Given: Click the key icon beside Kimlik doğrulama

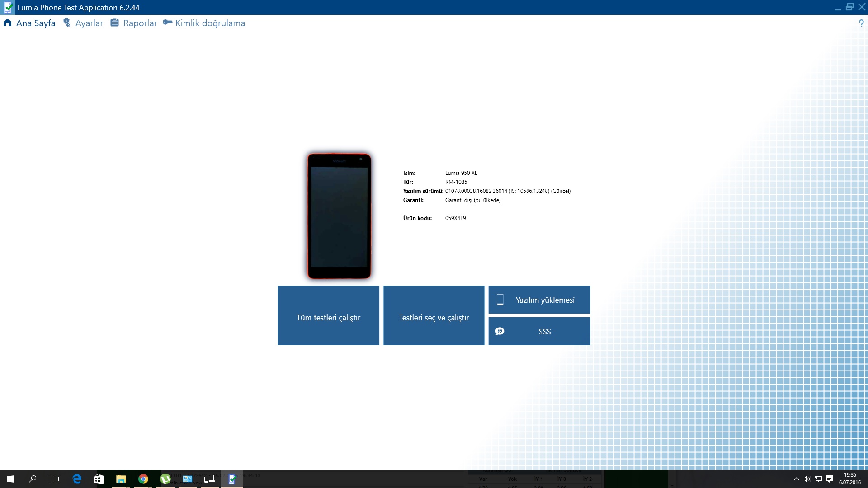Looking at the screenshot, I should point(167,23).
